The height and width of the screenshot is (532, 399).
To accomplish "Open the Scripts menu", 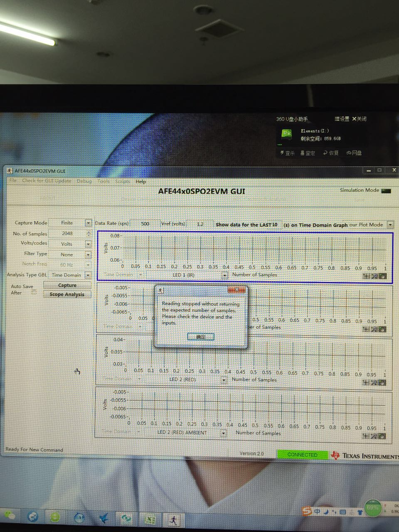I will click(x=123, y=181).
